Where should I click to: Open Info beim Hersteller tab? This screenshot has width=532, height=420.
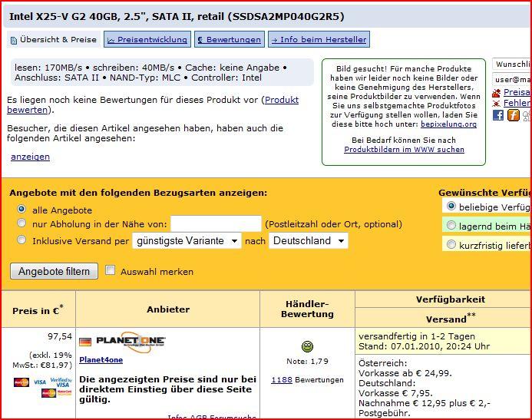click(319, 40)
